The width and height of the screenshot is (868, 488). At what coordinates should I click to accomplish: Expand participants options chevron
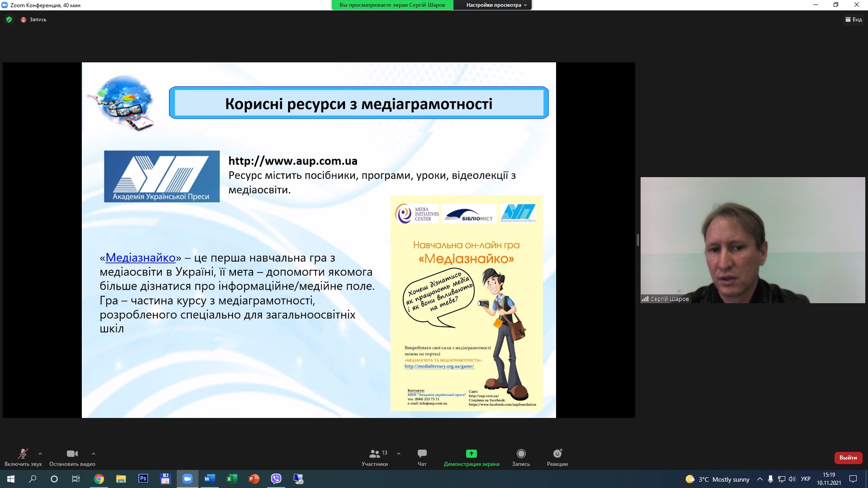point(399,454)
